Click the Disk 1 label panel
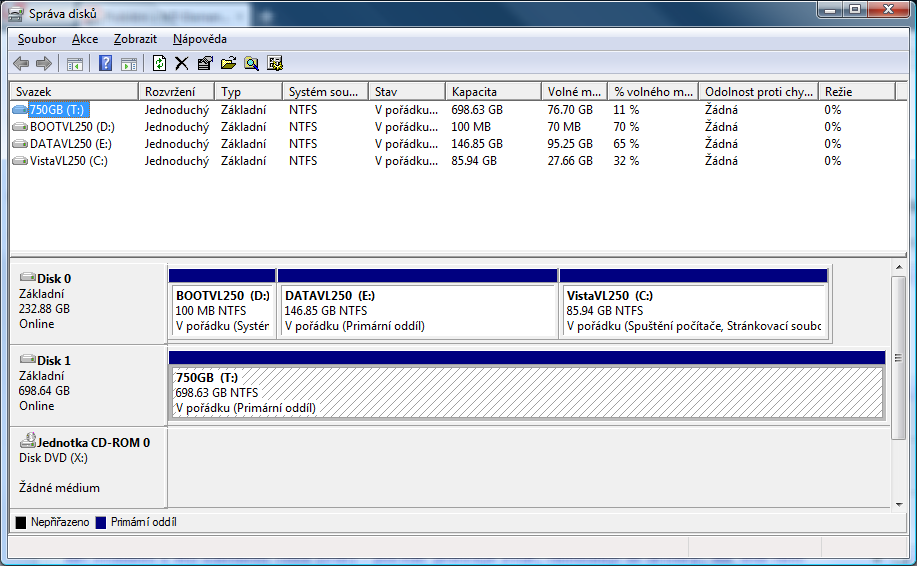This screenshot has height=566, width=917. pyautogui.click(x=87, y=384)
